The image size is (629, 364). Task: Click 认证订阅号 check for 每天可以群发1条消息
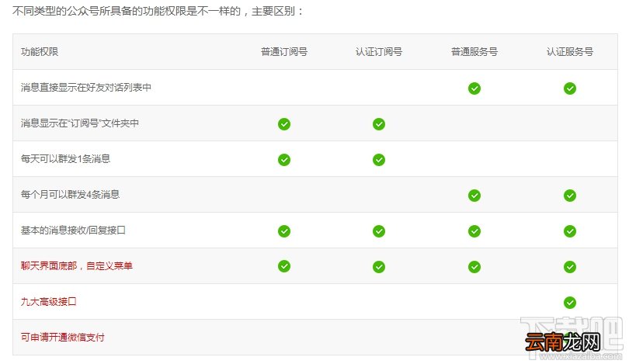pos(379,160)
